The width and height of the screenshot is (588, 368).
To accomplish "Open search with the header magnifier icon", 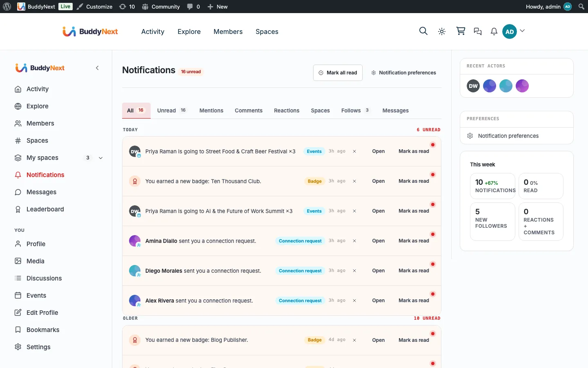I will pyautogui.click(x=423, y=31).
